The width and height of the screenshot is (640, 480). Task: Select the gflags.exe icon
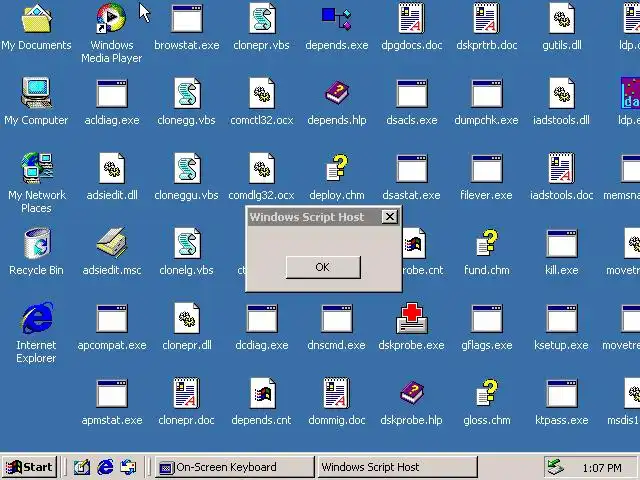tap(487, 318)
